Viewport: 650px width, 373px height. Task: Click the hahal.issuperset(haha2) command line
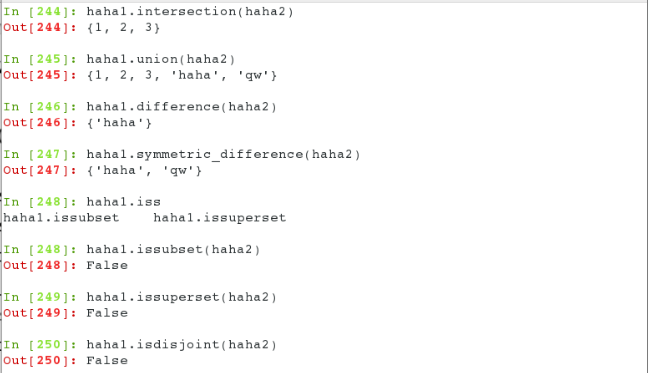(x=182, y=297)
